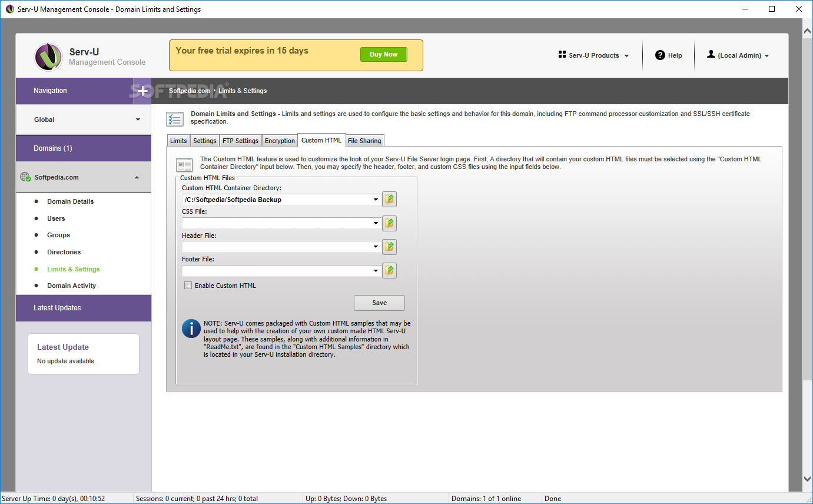Open the Users page

point(56,218)
